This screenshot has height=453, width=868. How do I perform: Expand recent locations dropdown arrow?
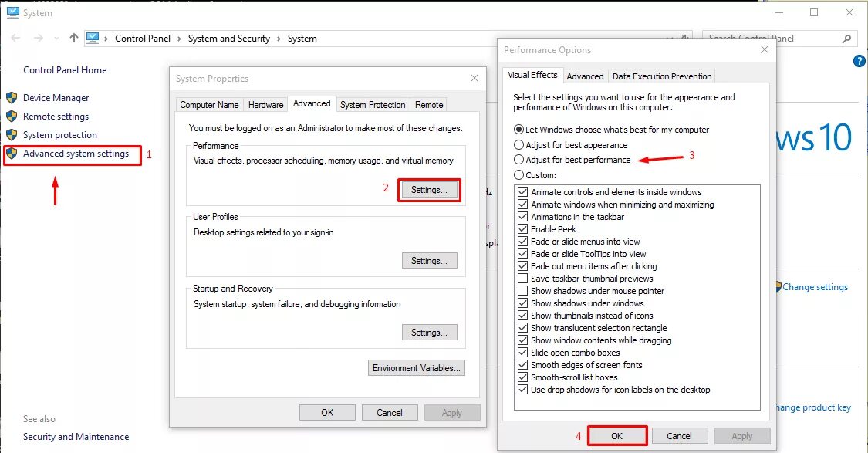[x=56, y=39]
